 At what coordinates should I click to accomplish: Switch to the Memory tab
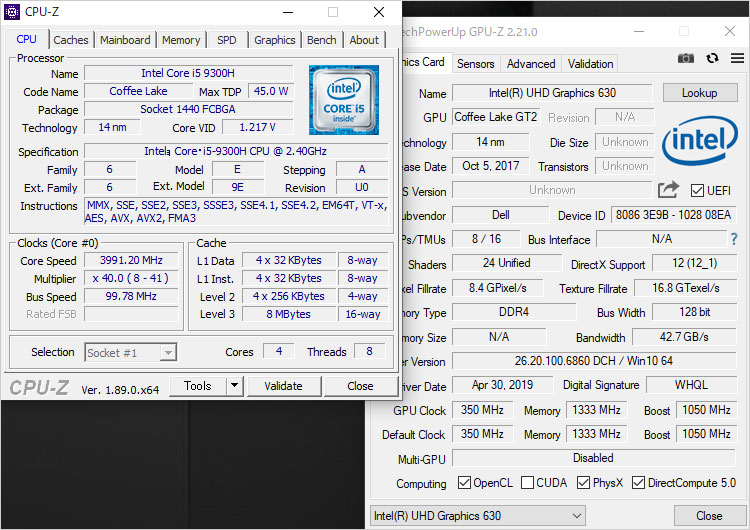181,40
